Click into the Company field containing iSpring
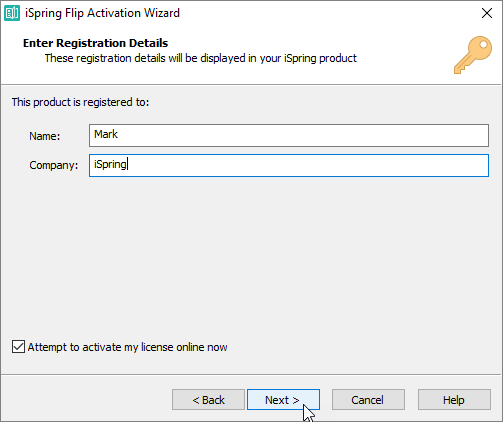 289,165
